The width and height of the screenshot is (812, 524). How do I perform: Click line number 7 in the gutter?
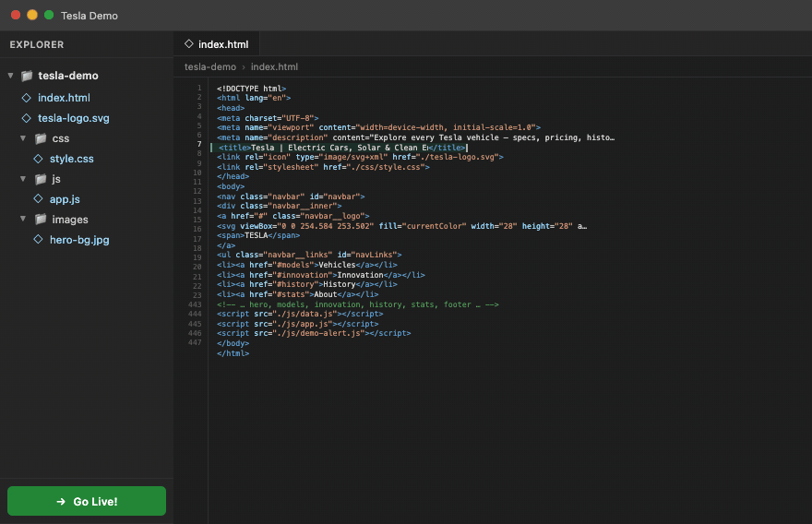(199, 144)
